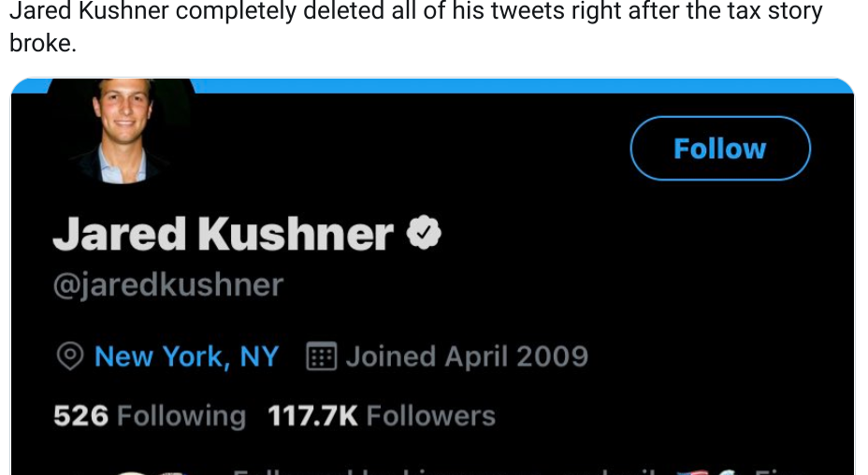Click the verified checkmark badge
The height and width of the screenshot is (475, 868).
424,233
